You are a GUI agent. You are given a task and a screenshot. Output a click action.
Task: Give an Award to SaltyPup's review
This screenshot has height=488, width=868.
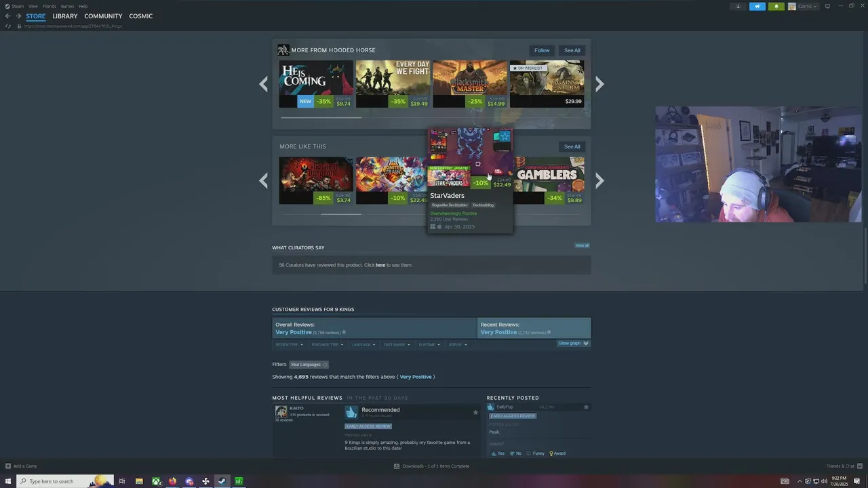click(x=557, y=453)
